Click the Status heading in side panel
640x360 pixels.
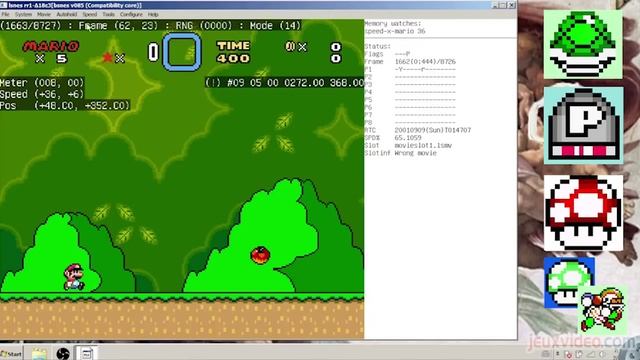point(378,47)
